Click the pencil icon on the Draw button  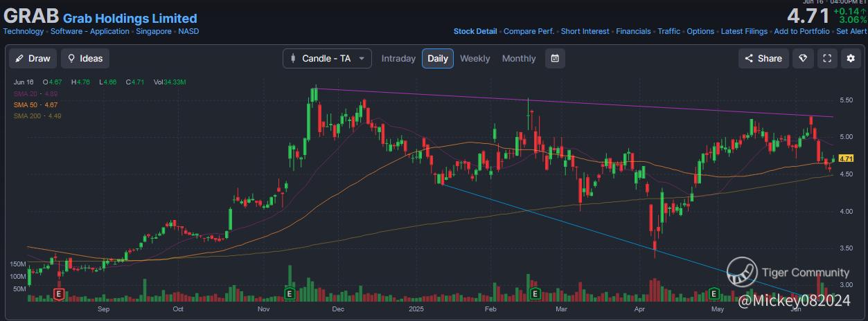(19, 58)
